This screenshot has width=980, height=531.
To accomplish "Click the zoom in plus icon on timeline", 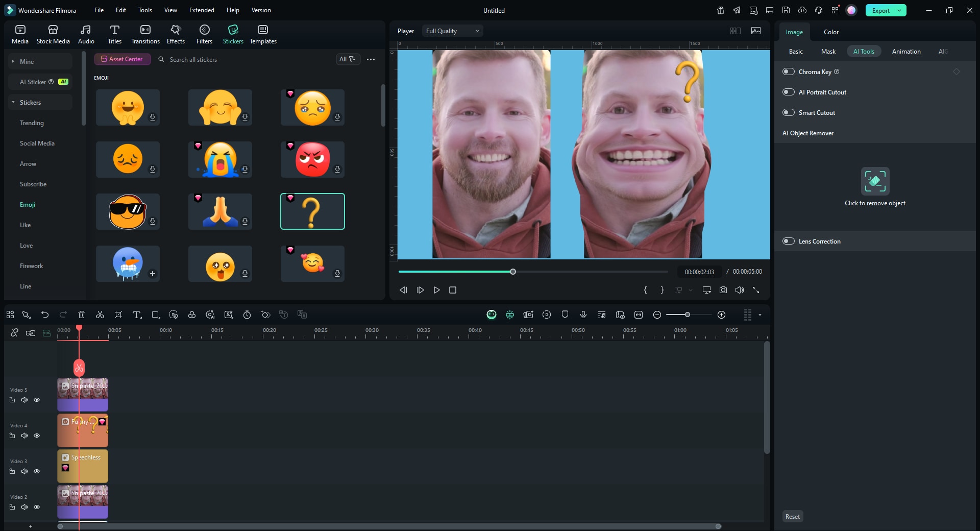I will click(722, 315).
